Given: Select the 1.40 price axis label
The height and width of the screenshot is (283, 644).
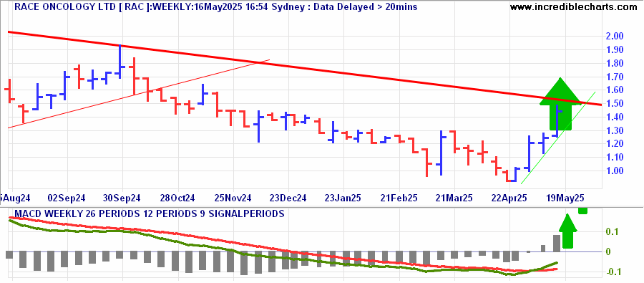Looking at the screenshot, I should tap(615, 117).
